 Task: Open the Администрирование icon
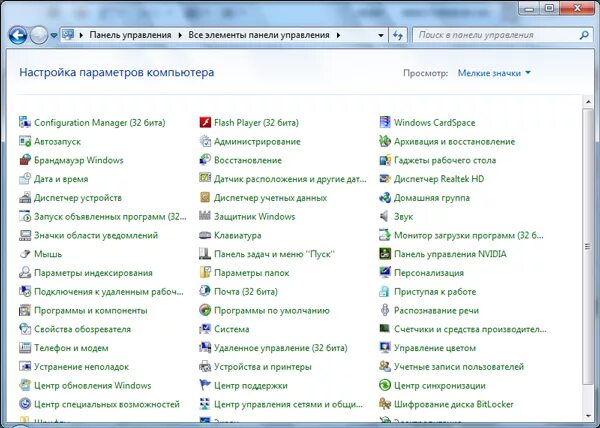pyautogui.click(x=205, y=141)
